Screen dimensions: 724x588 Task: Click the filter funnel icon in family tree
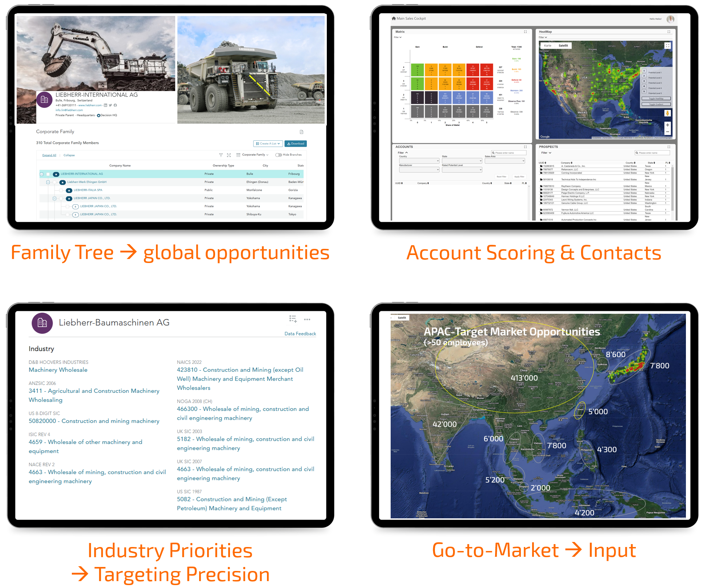pos(221,155)
